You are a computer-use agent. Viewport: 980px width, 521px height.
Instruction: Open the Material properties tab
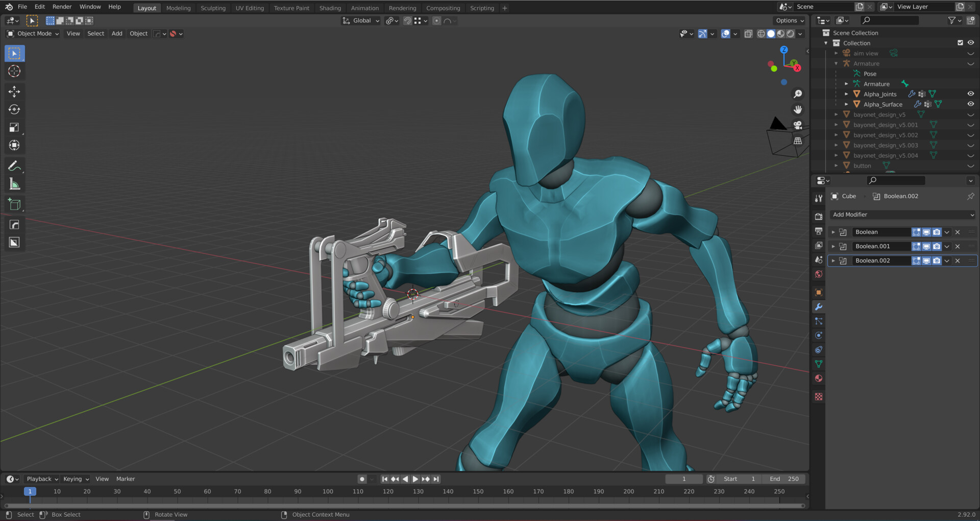819,378
